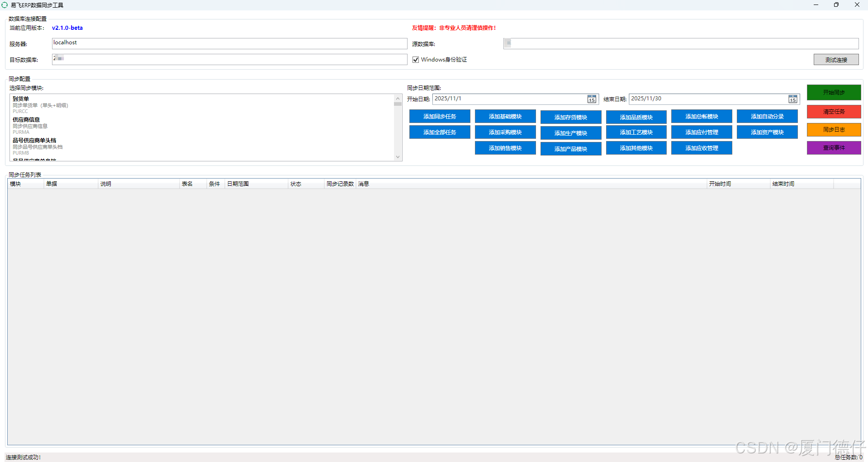Sort by 日期范围 column header

coord(256,184)
